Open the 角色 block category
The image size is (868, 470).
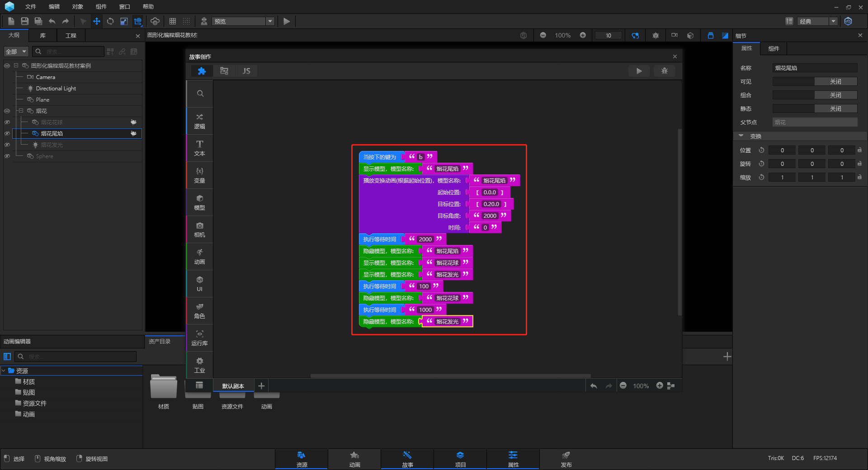[x=199, y=311]
